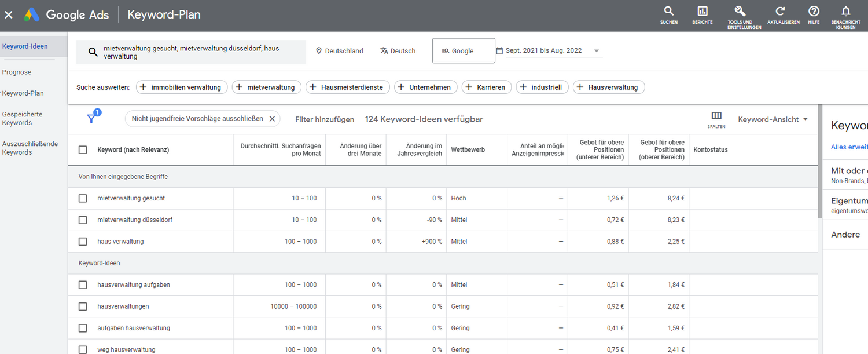Toggle the select-all keywords header checkbox
Viewport: 868px width, 354px height.
point(83,150)
